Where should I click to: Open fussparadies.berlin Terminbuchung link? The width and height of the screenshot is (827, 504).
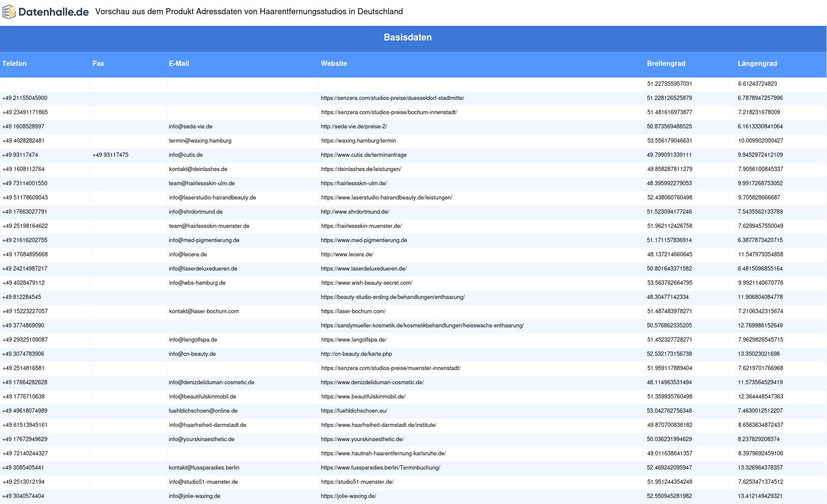[380, 468]
